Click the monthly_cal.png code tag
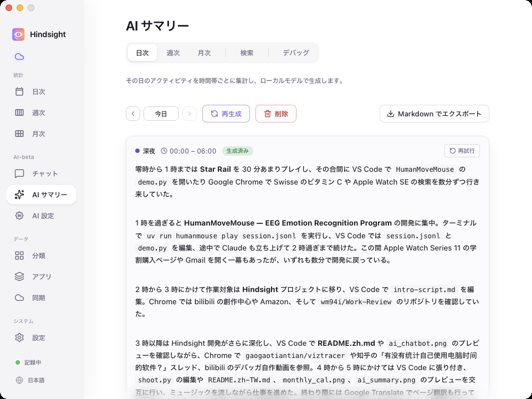The height and width of the screenshot is (399, 532). pos(314,380)
